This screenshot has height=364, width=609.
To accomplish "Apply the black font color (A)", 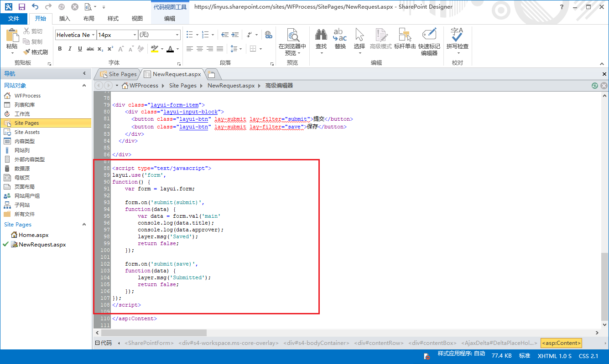I will (170, 49).
